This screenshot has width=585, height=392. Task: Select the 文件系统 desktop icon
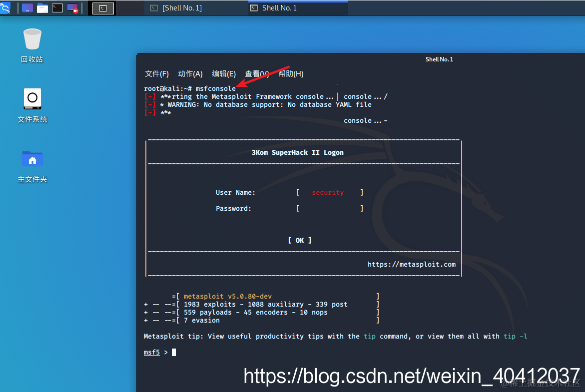32,105
